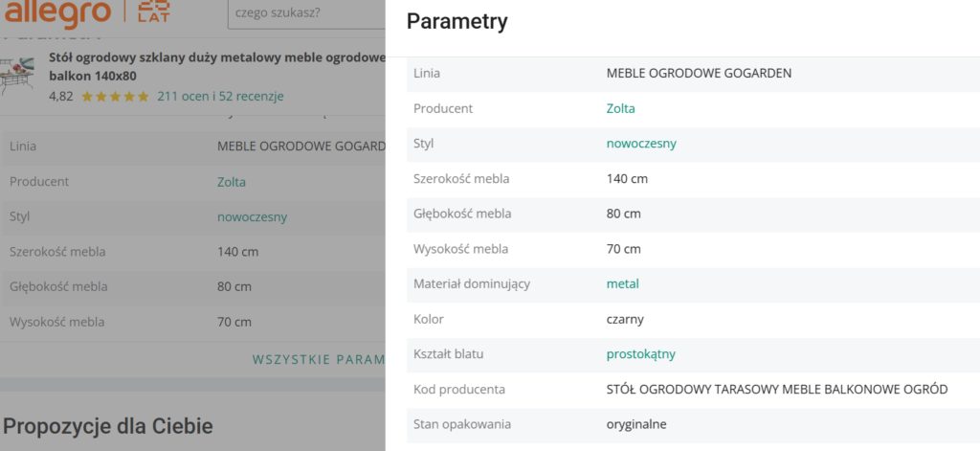Click the 20 LAT anniversary badge
Image resolution: width=980 pixels, height=451 pixels.
click(153, 11)
